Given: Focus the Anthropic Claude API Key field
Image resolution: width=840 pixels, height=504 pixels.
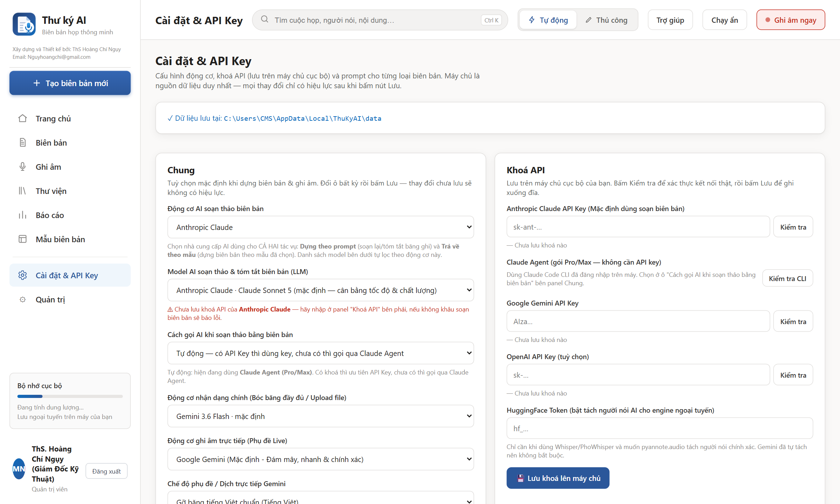Looking at the screenshot, I should (638, 227).
